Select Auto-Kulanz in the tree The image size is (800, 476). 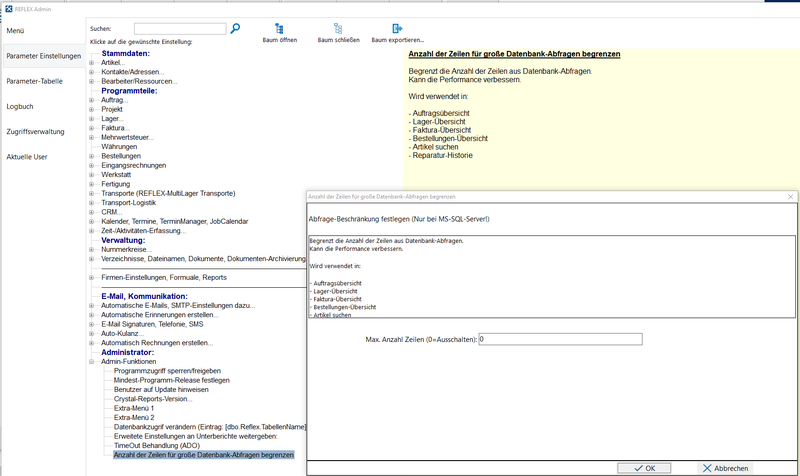tap(122, 334)
